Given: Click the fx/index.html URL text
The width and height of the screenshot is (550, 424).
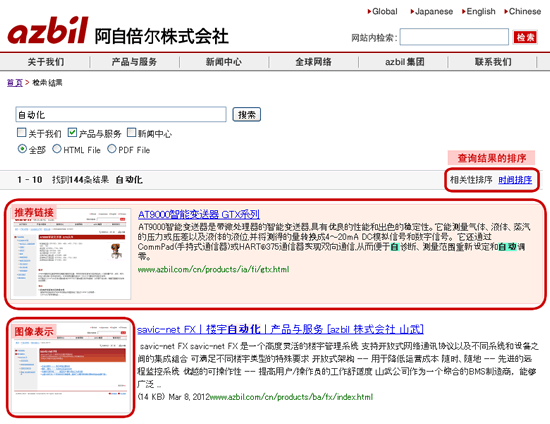Looking at the screenshot, I should (x=291, y=397).
